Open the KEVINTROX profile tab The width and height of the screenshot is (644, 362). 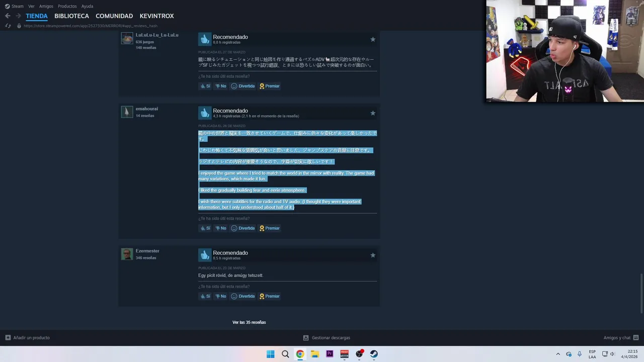(156, 16)
